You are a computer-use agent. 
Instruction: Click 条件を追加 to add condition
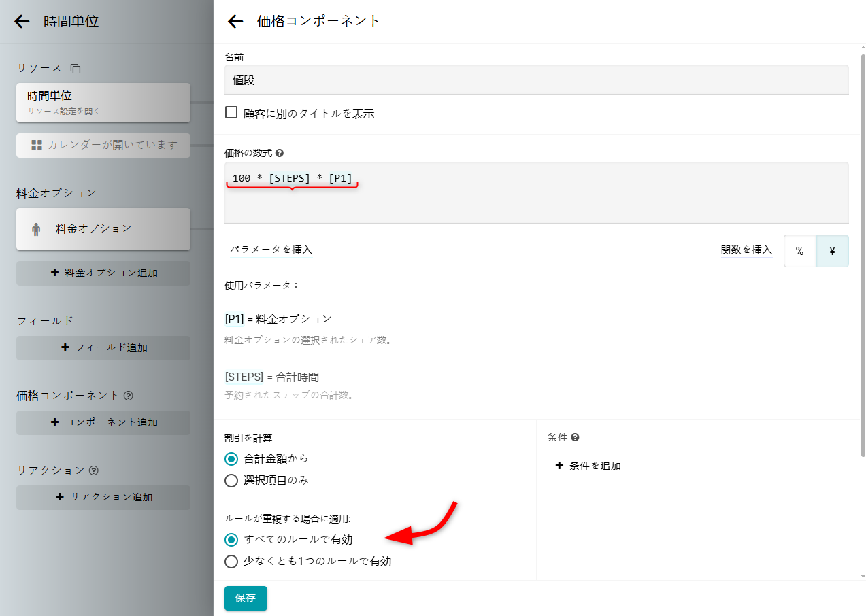click(588, 466)
